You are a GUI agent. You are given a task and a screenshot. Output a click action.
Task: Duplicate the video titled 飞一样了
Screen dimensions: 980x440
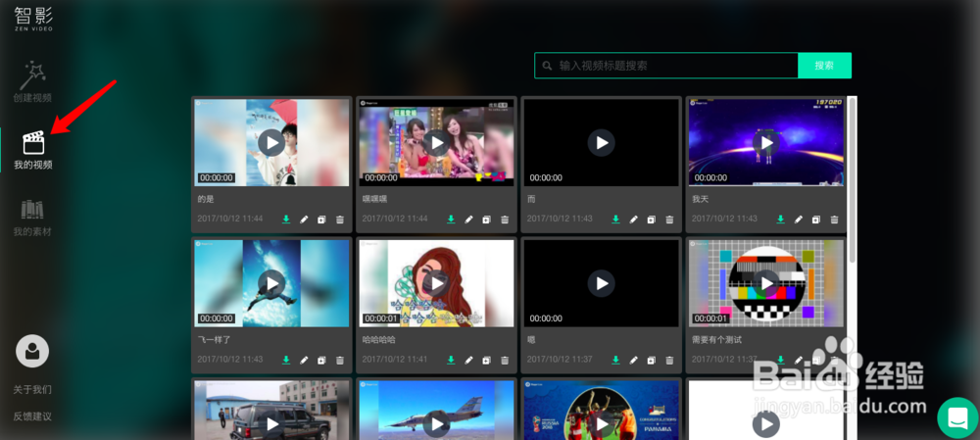coord(321,360)
